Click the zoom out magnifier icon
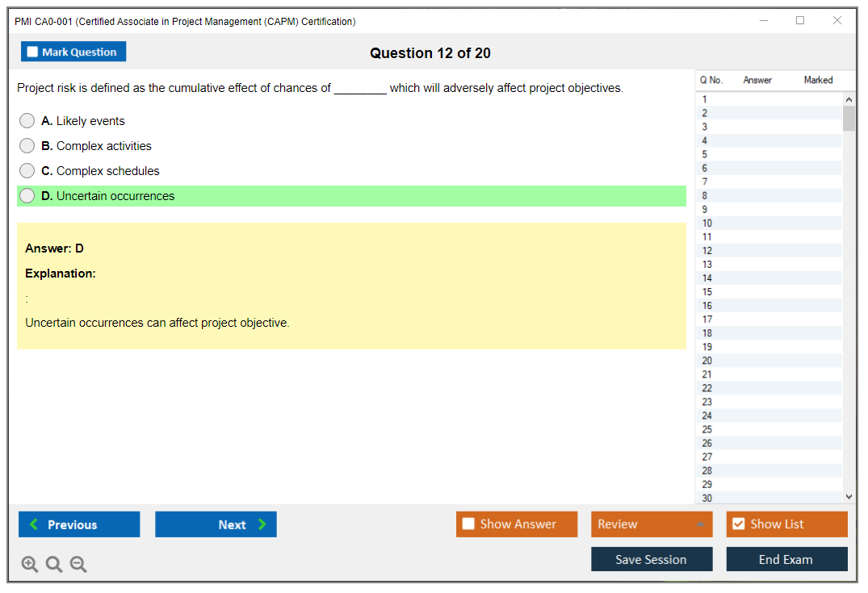This screenshot has height=593, width=868. pyautogui.click(x=78, y=564)
